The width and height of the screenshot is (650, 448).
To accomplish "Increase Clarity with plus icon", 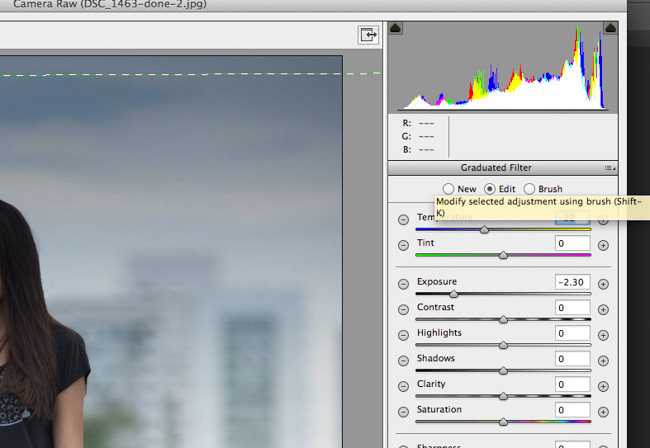I will 603,386.
